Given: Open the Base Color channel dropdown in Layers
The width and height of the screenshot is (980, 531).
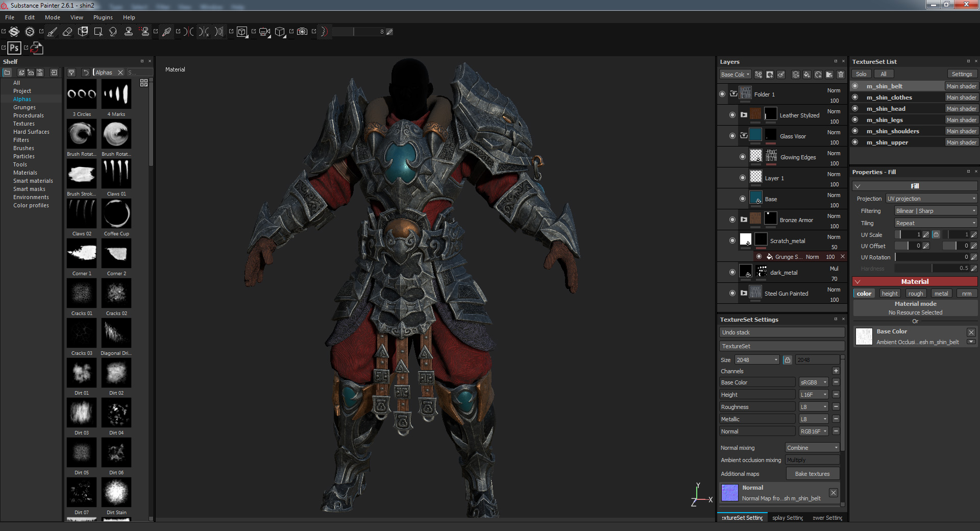Looking at the screenshot, I should coord(735,75).
